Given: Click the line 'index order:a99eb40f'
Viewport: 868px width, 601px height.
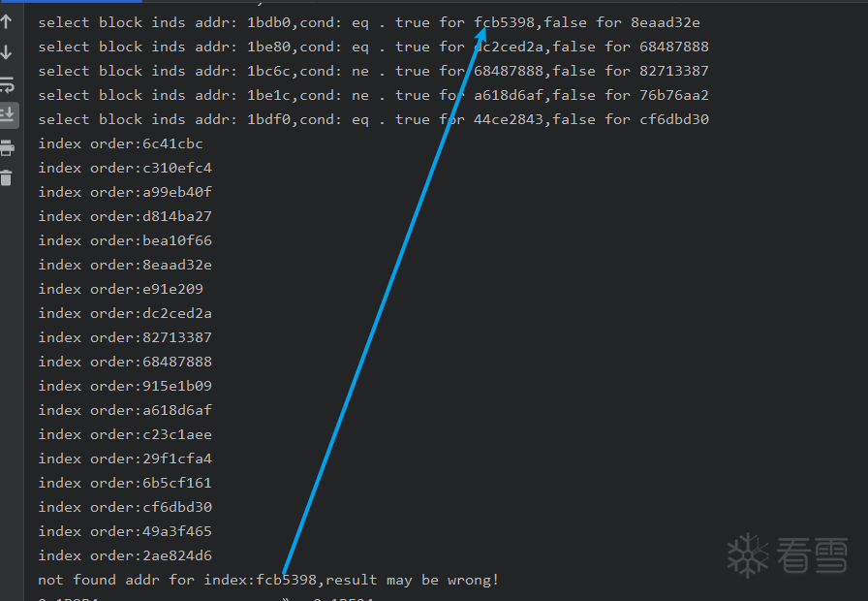Looking at the screenshot, I should pos(125,192).
